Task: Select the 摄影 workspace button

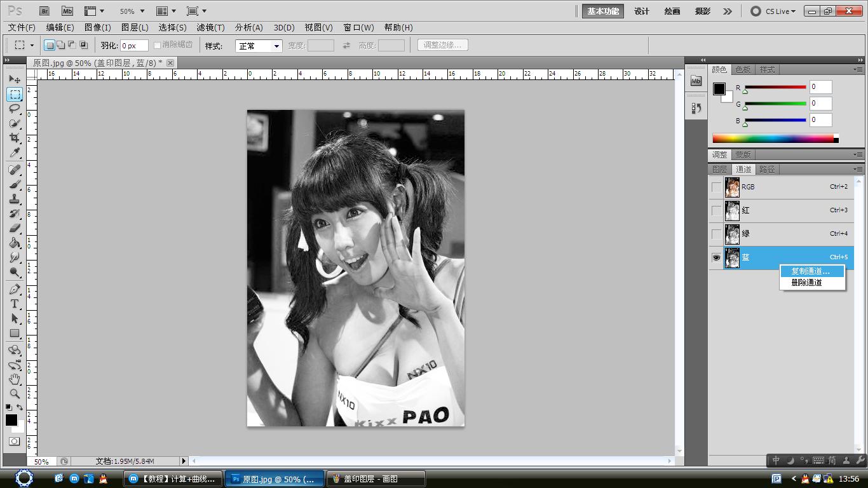Action: tap(702, 11)
